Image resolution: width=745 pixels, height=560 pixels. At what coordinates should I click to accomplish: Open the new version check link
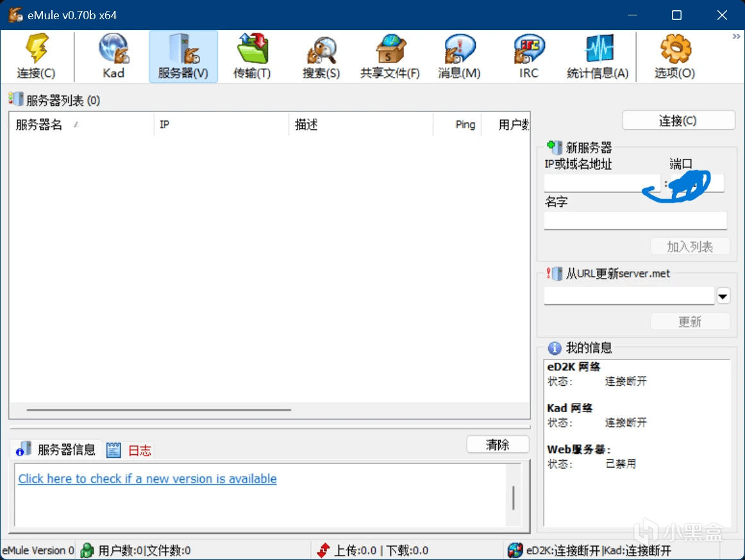(x=147, y=479)
